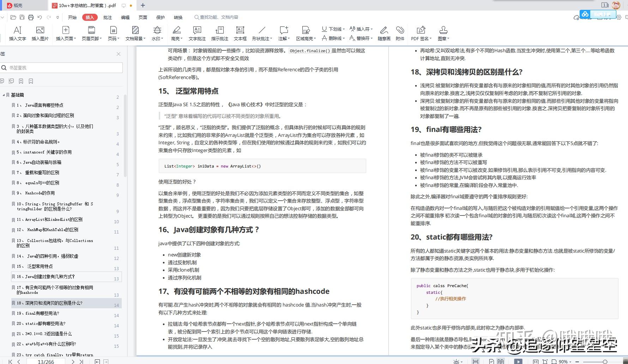Select the 插入文字 (Insert Text) tool

pos(17,33)
